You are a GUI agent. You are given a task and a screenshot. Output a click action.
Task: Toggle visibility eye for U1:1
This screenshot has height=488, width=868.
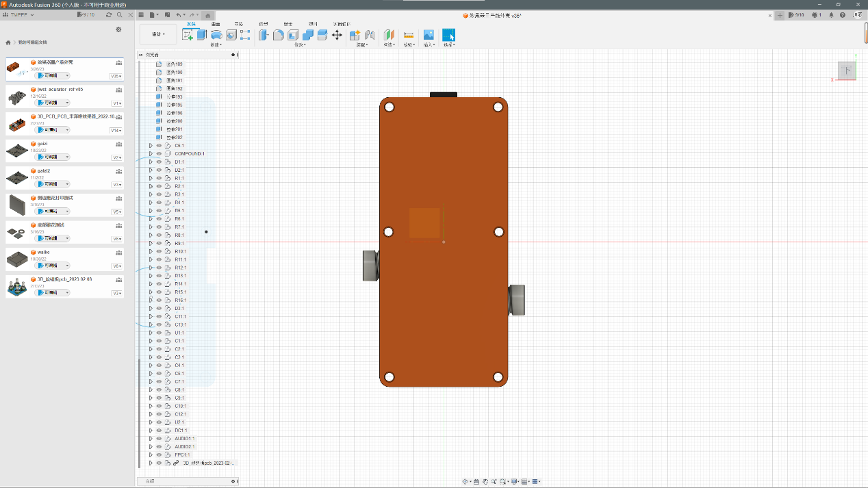click(159, 333)
